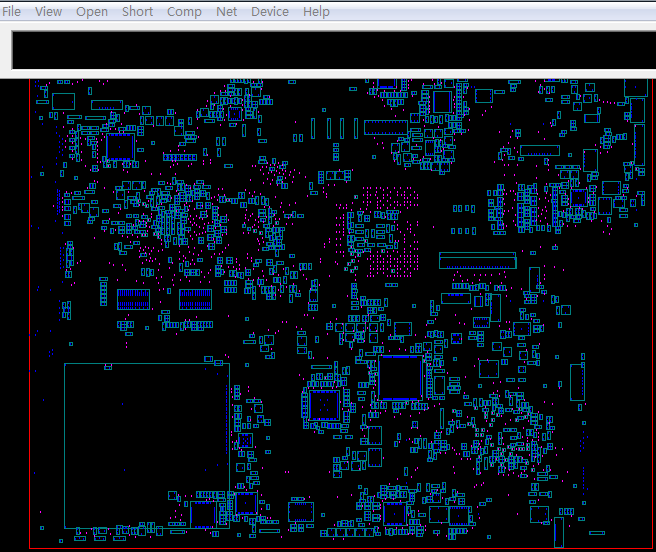Open the File menu

11,11
